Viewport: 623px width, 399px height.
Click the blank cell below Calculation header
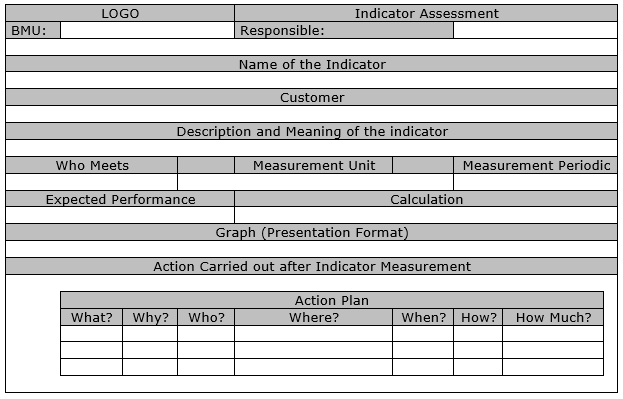tap(426, 215)
